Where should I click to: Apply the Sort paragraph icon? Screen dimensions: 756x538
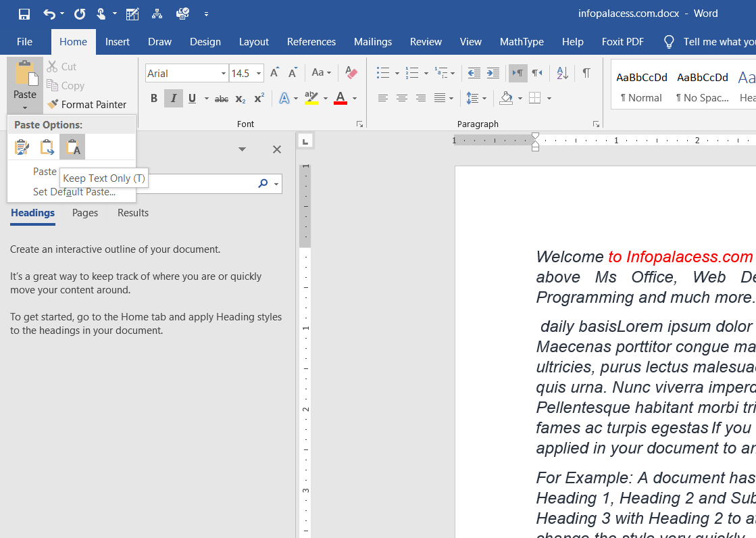pos(562,73)
